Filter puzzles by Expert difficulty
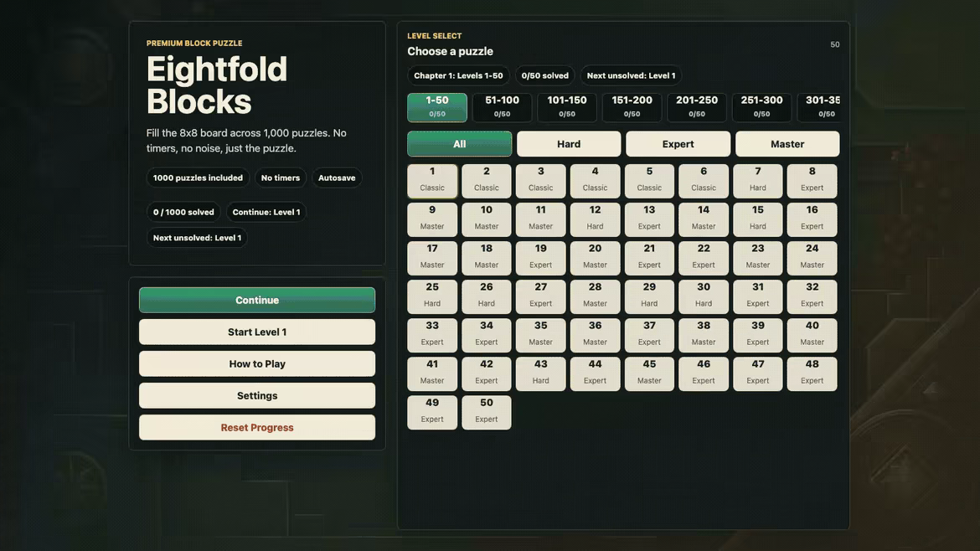Screen dimensions: 980x551 (x=678, y=144)
